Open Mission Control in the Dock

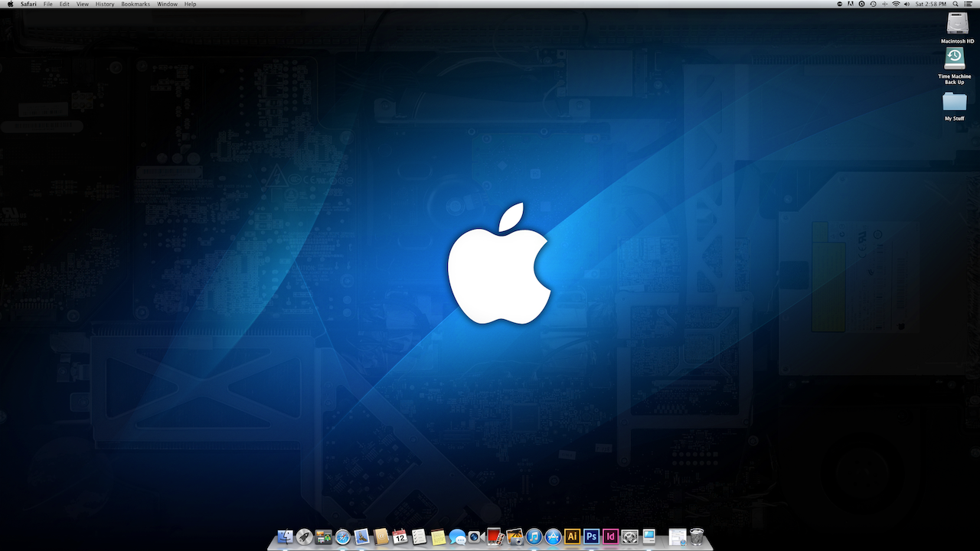[323, 536]
